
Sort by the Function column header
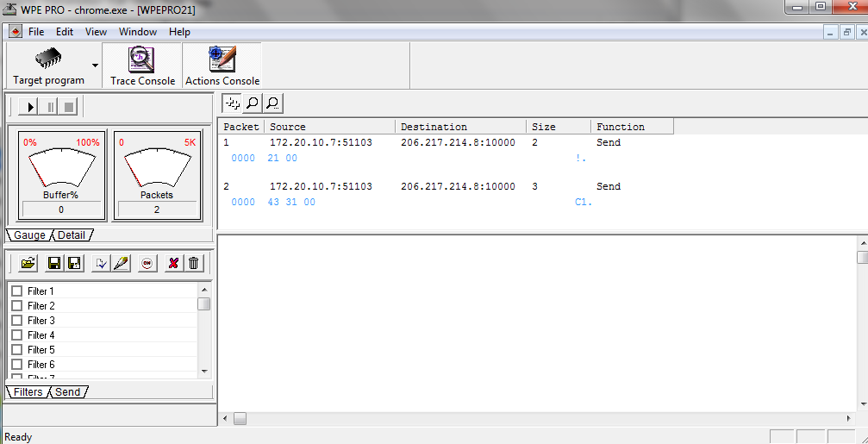pyautogui.click(x=632, y=127)
